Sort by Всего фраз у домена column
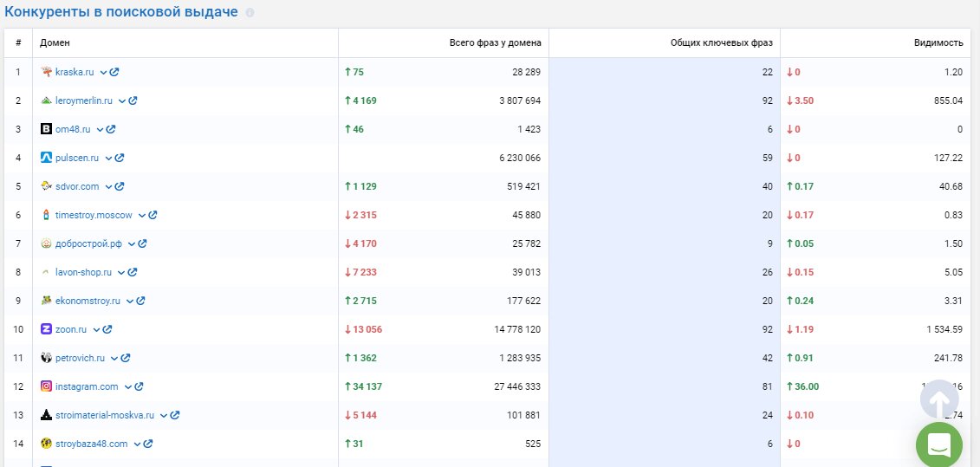 (495, 42)
